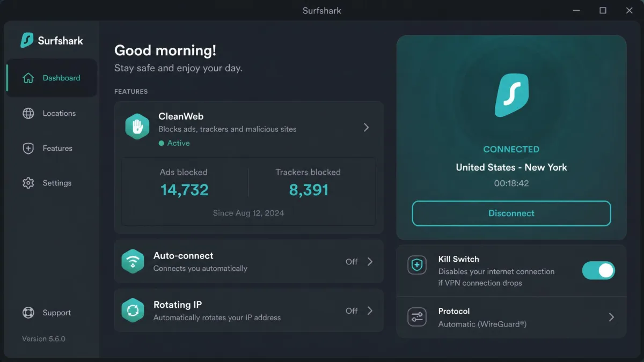
Task: Open the Support menu item
Action: click(x=52, y=313)
